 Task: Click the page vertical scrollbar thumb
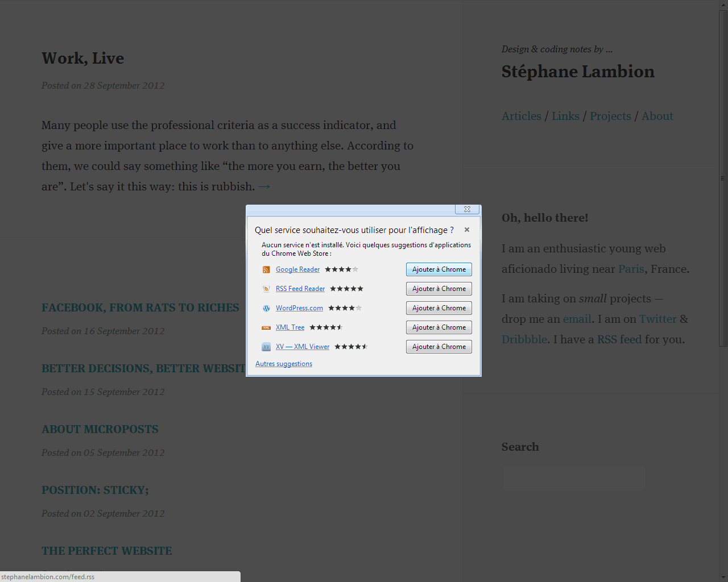click(x=723, y=179)
